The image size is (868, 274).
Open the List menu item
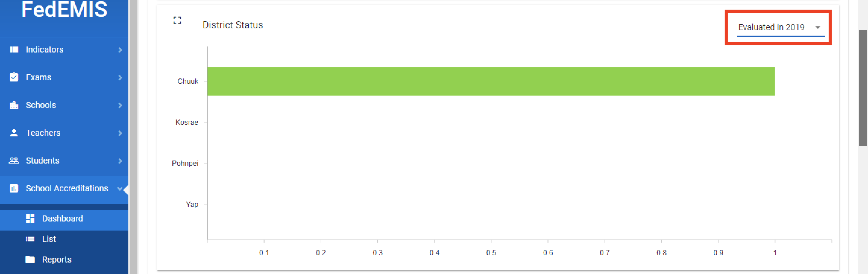pos(49,239)
